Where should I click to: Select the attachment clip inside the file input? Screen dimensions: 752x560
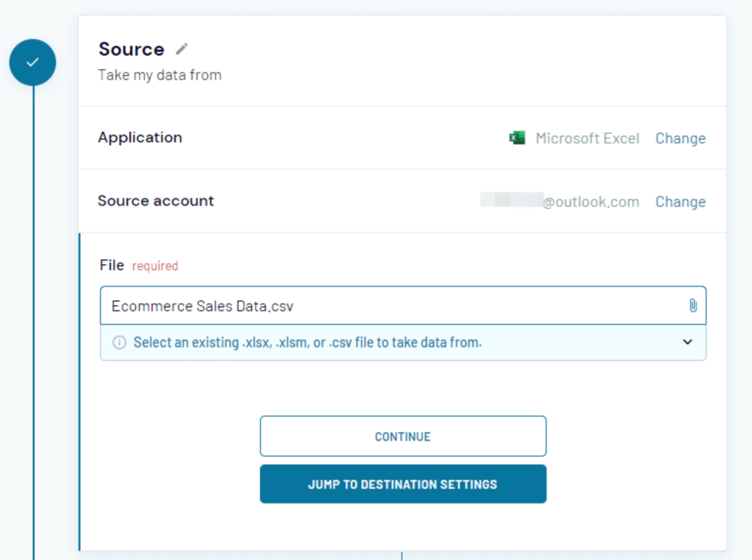(x=692, y=305)
